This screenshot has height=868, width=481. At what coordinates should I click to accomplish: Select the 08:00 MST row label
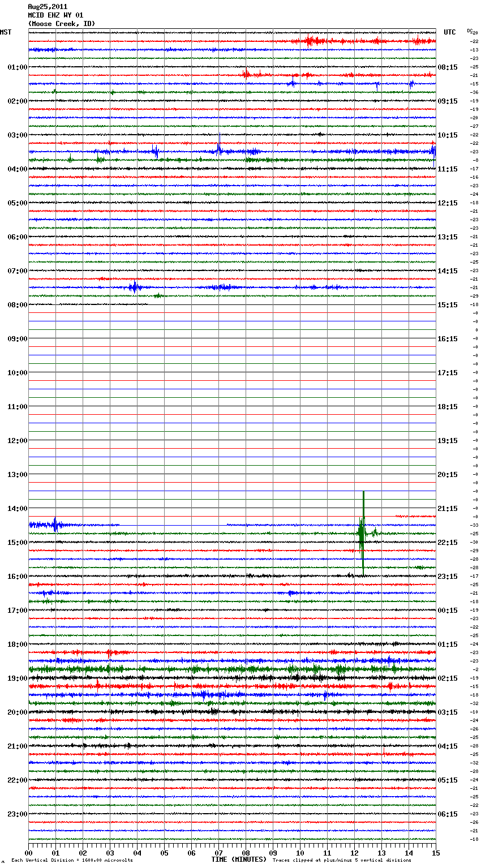pyautogui.click(x=18, y=305)
